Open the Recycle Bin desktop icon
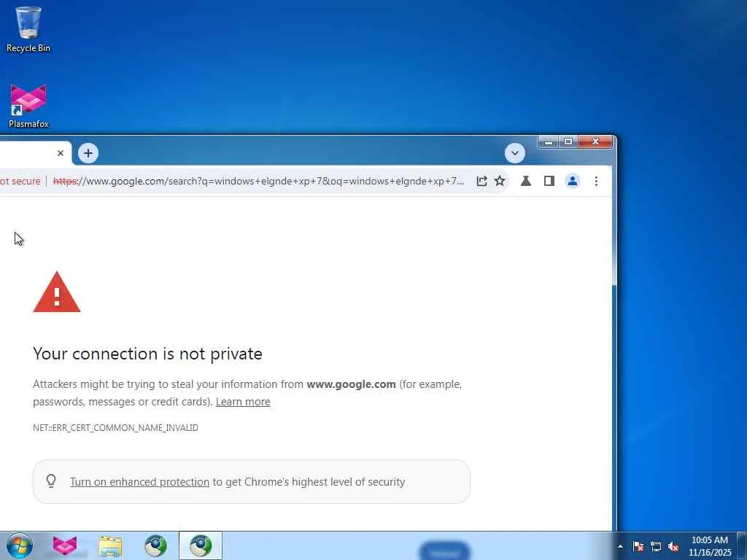Image resolution: width=747 pixels, height=560 pixels. coord(28,29)
